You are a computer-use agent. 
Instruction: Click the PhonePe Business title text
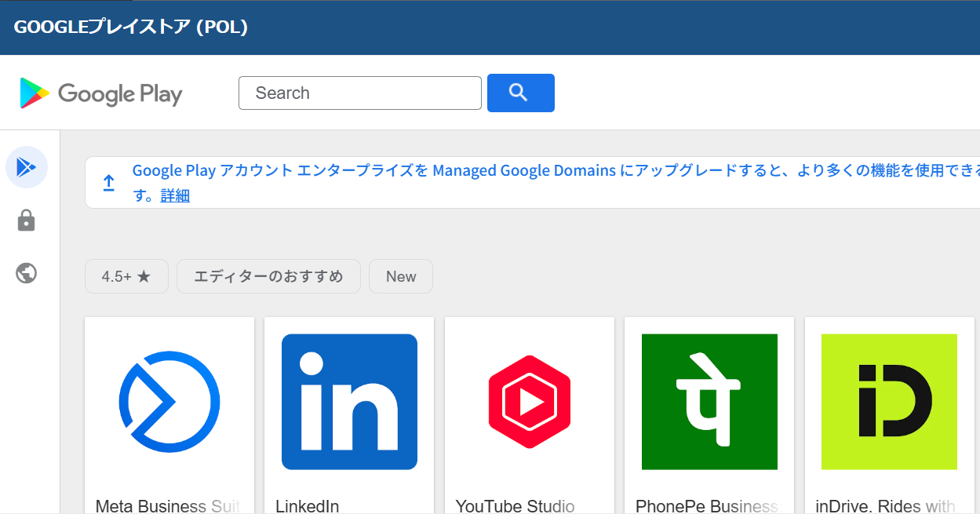pyautogui.click(x=708, y=506)
